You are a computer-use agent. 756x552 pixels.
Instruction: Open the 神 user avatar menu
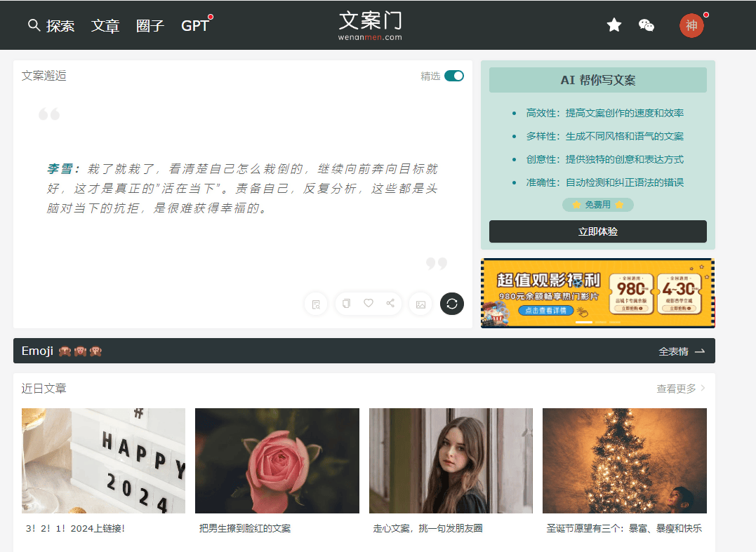691,26
